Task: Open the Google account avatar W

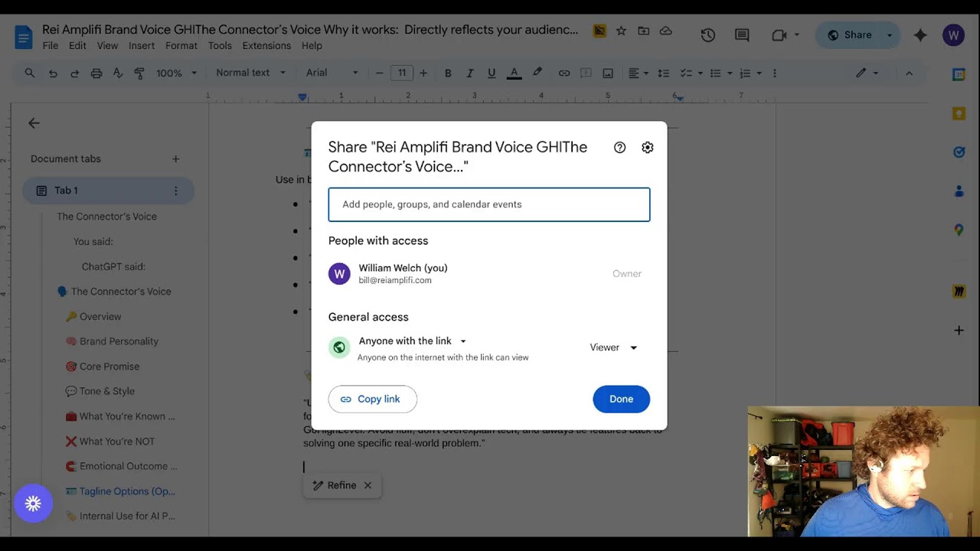Action: point(953,35)
